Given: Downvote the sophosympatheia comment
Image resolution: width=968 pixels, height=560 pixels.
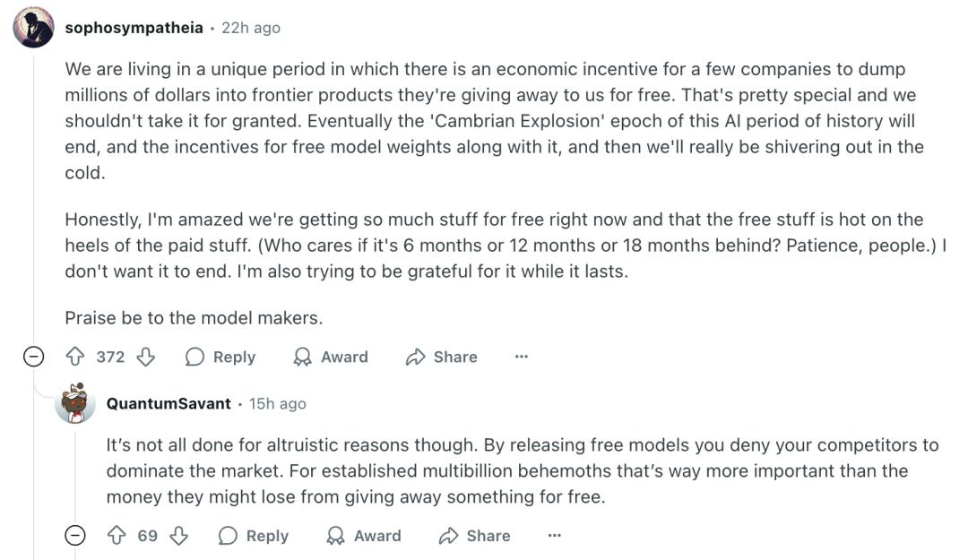Looking at the screenshot, I should click(x=145, y=357).
